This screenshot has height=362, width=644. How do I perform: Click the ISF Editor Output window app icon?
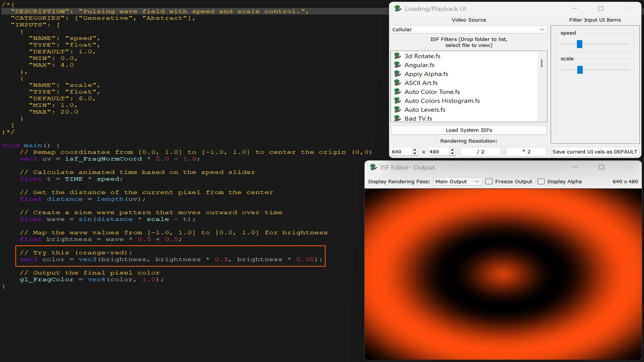(x=374, y=167)
